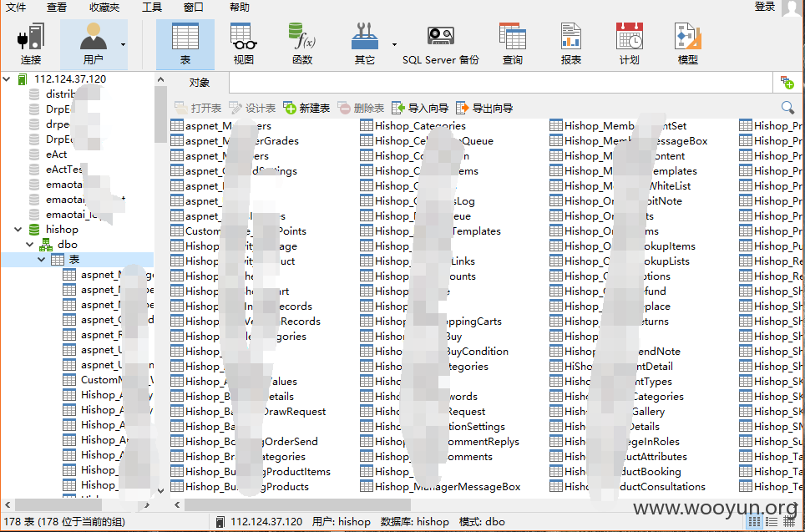
Task: Open dropdown arrow next to 用户
Action: [124, 44]
